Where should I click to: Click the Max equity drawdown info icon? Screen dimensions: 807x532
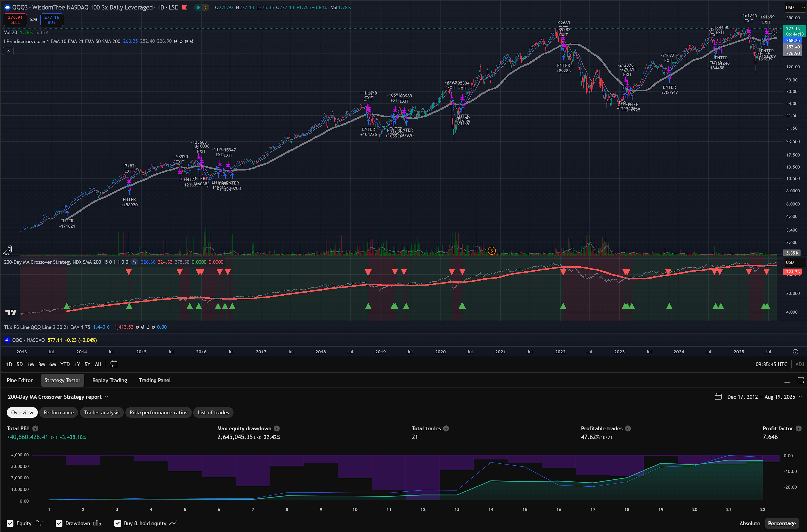[277, 428]
